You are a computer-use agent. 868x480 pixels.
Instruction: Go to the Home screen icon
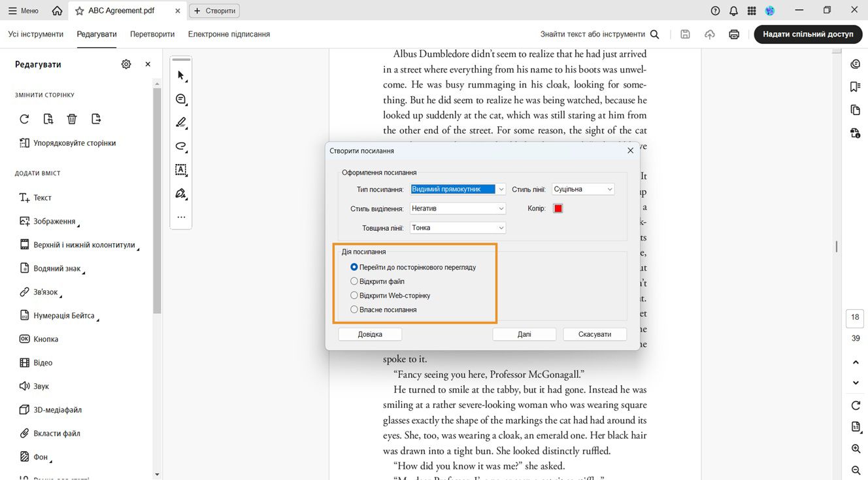pyautogui.click(x=58, y=10)
